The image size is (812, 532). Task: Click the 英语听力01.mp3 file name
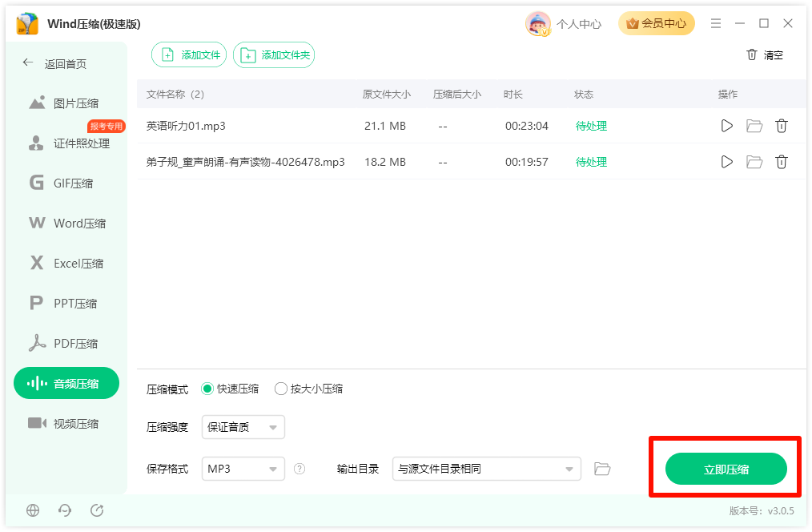[x=186, y=126]
